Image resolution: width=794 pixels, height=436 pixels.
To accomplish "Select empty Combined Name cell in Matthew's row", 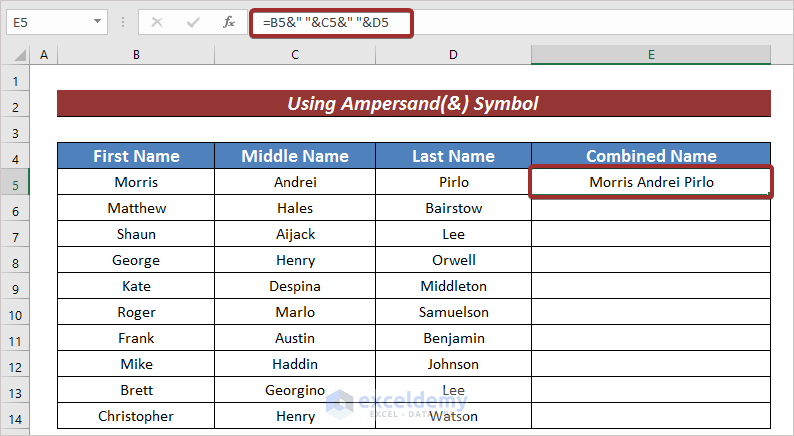I will click(x=651, y=208).
